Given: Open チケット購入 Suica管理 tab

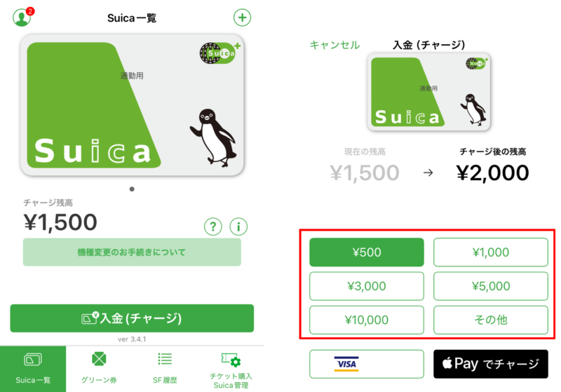Looking at the screenshot, I should click(231, 370).
